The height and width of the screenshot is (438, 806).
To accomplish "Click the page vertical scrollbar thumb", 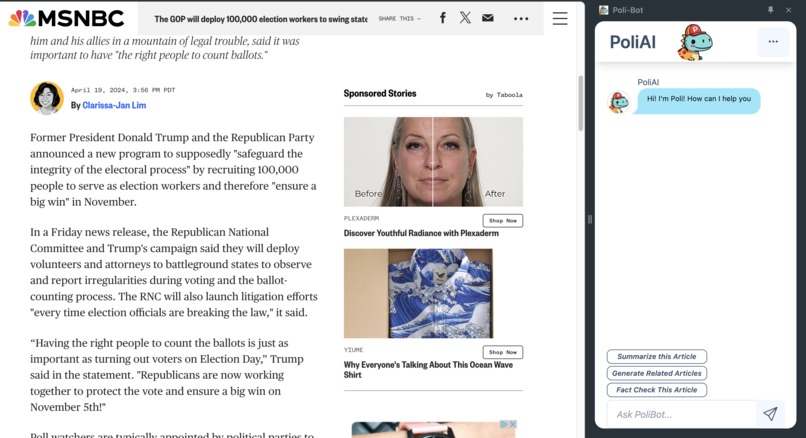I will click(581, 103).
